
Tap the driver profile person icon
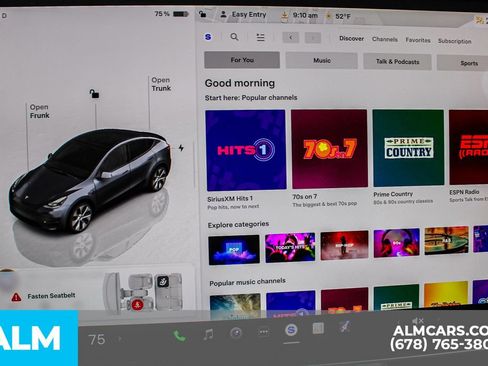click(x=223, y=14)
